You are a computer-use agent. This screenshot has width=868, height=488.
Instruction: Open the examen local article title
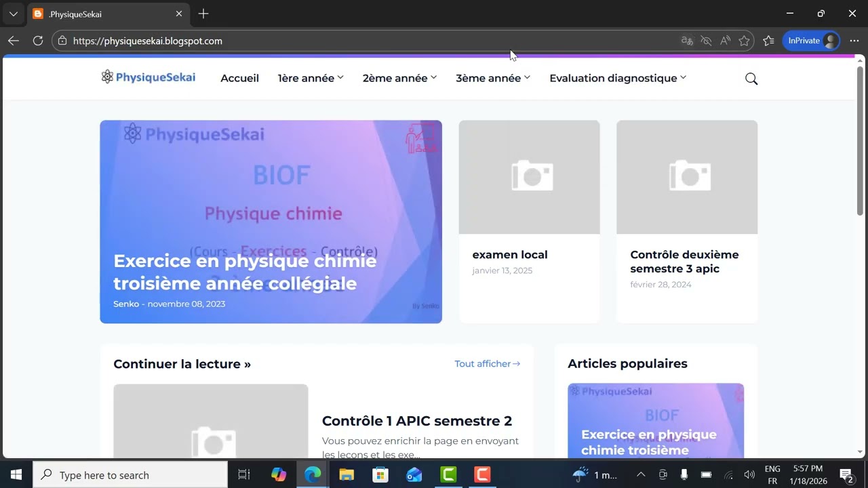click(x=510, y=255)
